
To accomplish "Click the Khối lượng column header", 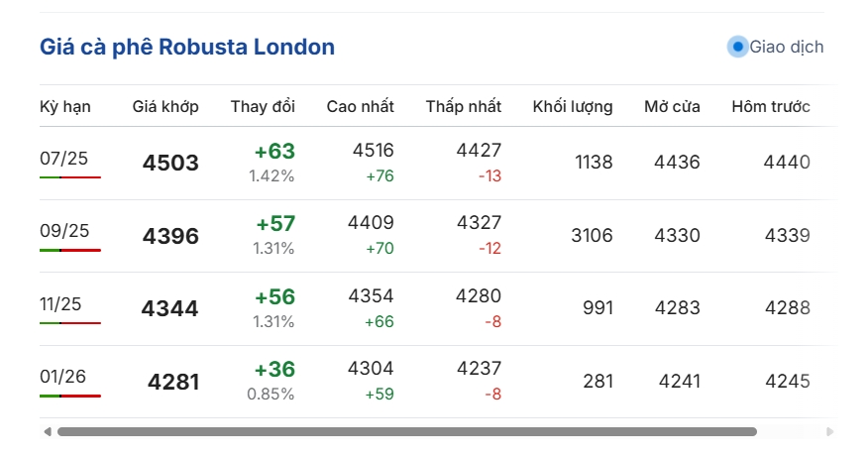I will [572, 107].
